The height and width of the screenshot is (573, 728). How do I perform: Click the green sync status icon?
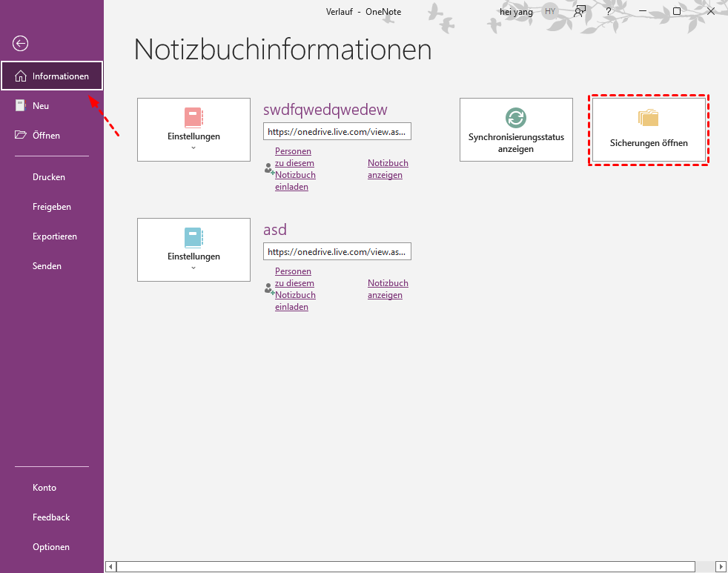(516, 117)
